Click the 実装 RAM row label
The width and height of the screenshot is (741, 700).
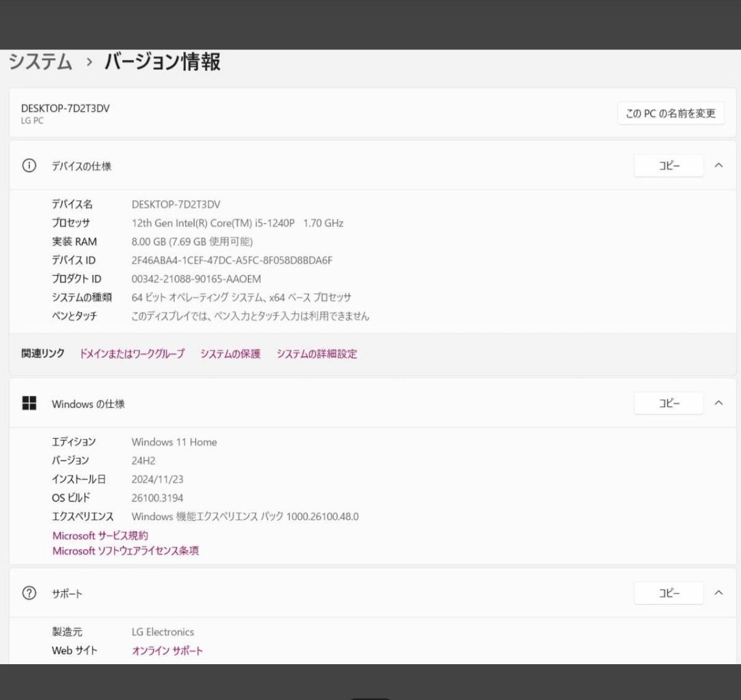[x=74, y=242]
